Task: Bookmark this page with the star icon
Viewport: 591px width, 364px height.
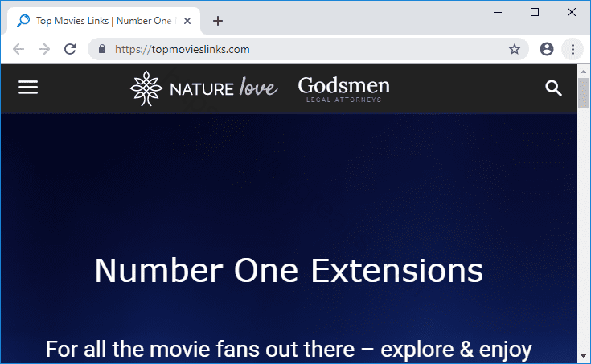Action: click(515, 49)
